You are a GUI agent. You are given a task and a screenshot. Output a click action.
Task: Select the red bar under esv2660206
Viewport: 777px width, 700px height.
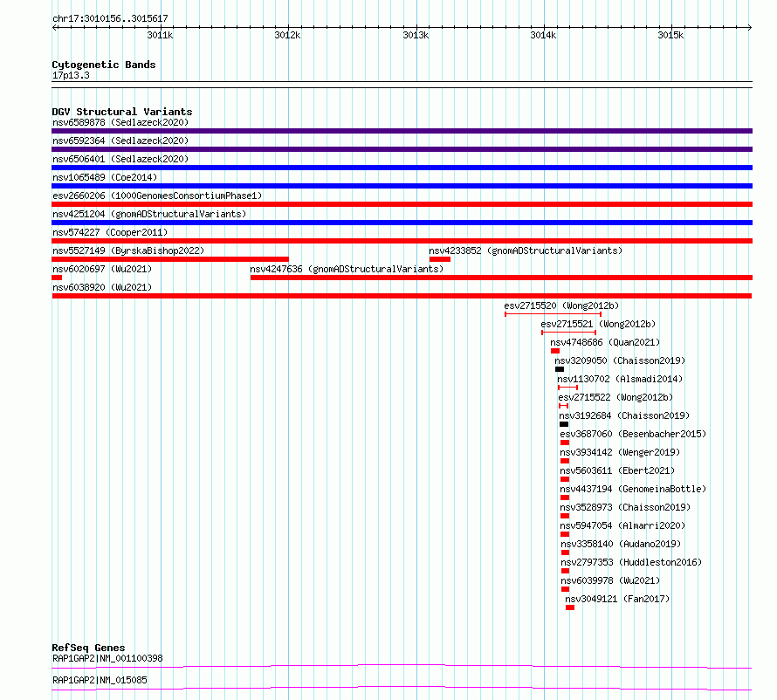(x=402, y=204)
